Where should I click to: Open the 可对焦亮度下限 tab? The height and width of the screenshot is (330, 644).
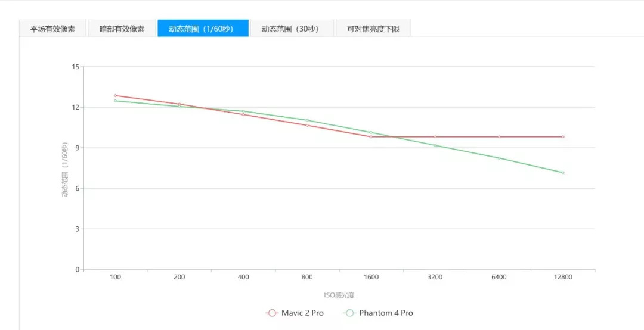coord(373,29)
